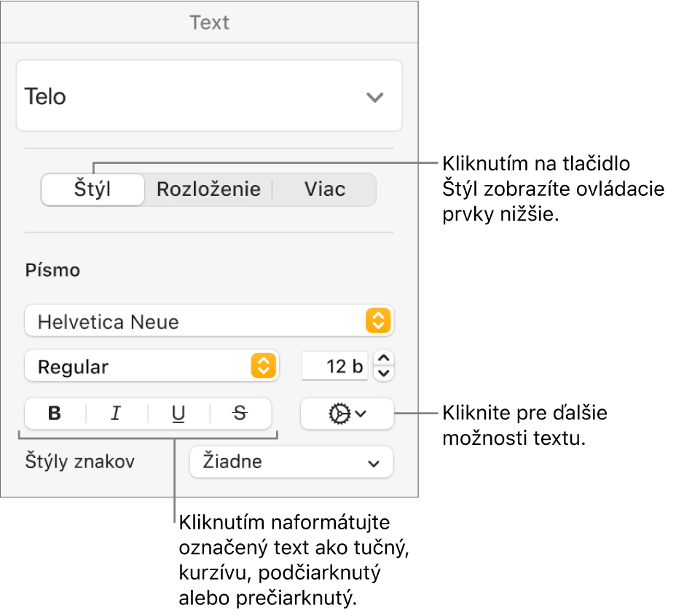
Task: Decrease font size with down stepper arrow
Action: (x=384, y=374)
